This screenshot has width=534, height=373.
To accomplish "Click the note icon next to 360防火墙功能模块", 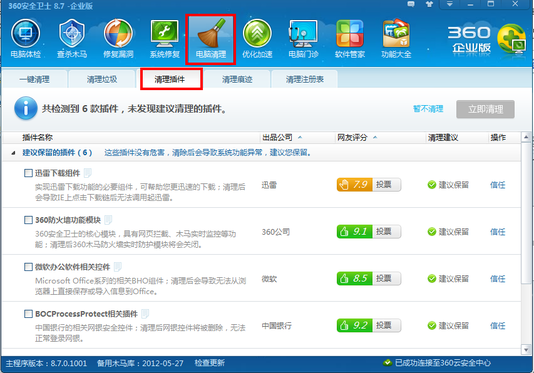I will [108, 220].
